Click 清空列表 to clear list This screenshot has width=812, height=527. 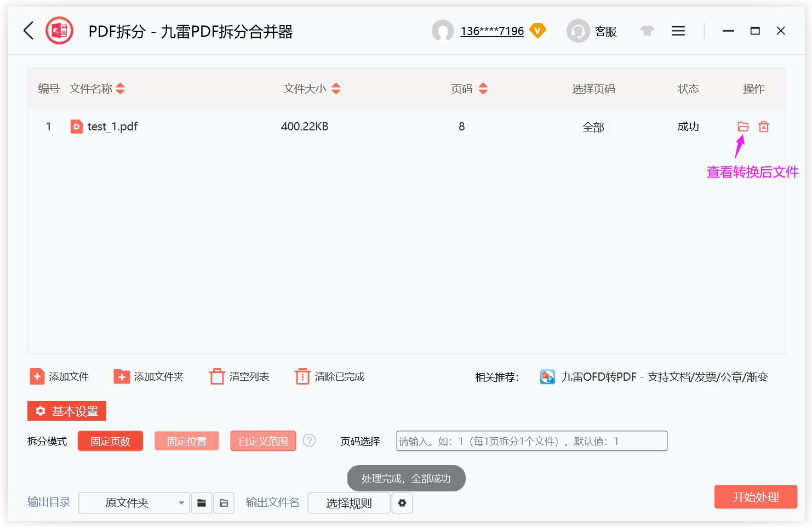click(239, 377)
